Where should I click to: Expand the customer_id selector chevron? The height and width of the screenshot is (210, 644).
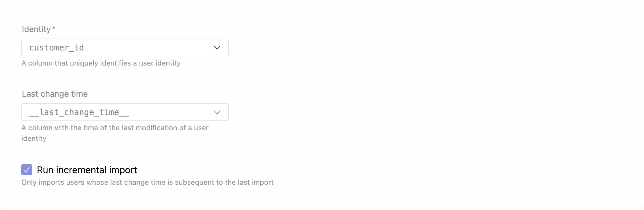217,47
